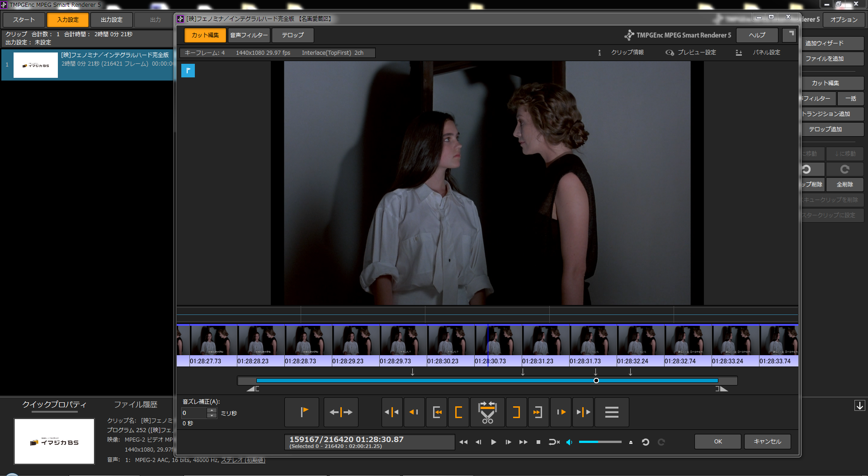Move to the previous keyframe arrow
Viewport: 868px width, 476px height.
click(x=414, y=412)
